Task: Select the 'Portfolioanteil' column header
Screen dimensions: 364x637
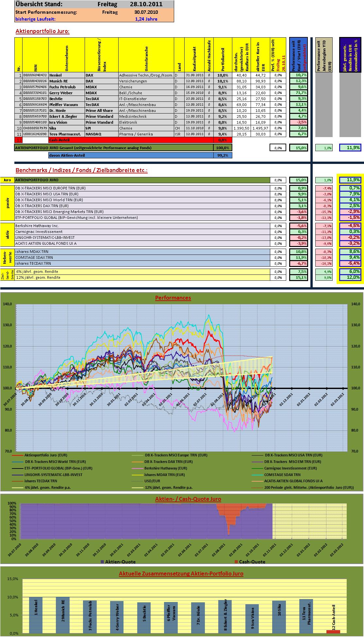Action: click(x=223, y=55)
